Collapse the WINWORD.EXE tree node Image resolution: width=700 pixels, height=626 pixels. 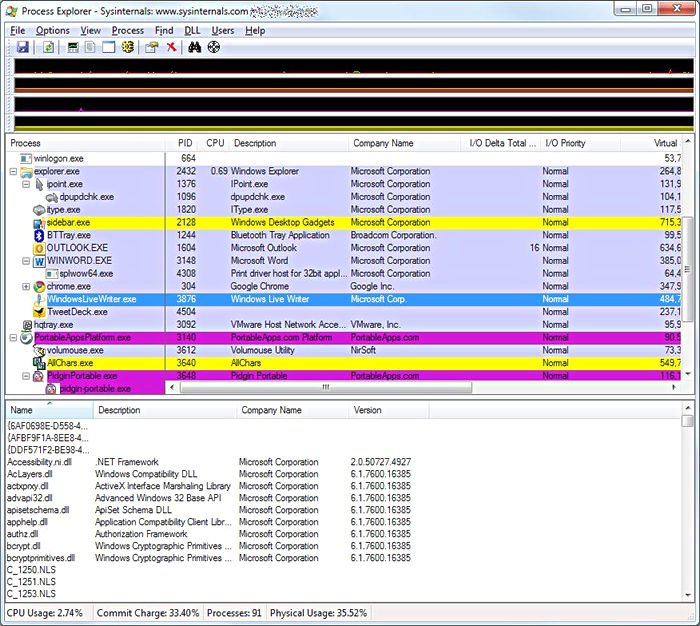pyautogui.click(x=26, y=261)
